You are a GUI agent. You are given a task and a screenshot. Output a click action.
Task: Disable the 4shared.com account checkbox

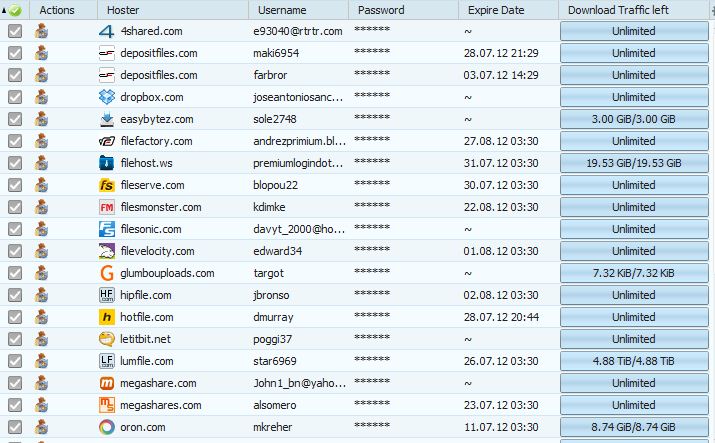pyautogui.click(x=15, y=31)
